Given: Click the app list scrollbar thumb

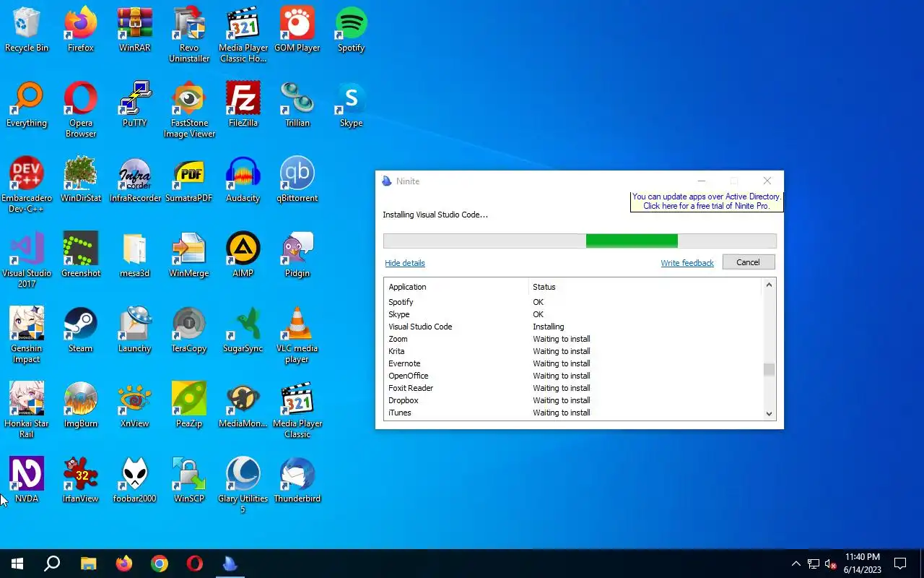Looking at the screenshot, I should pos(769,369).
